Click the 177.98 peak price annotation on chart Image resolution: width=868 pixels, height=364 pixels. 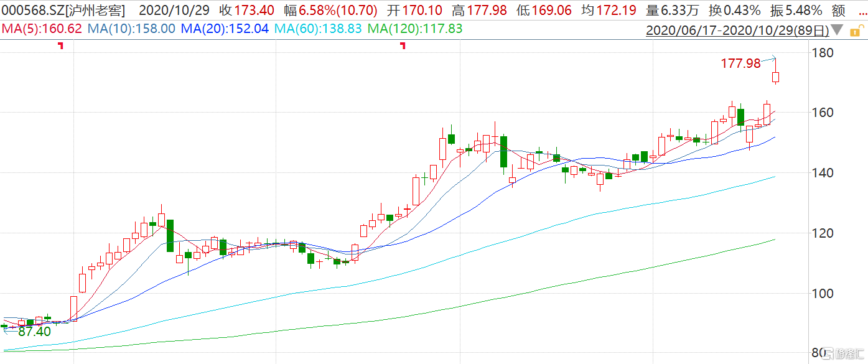tap(740, 63)
